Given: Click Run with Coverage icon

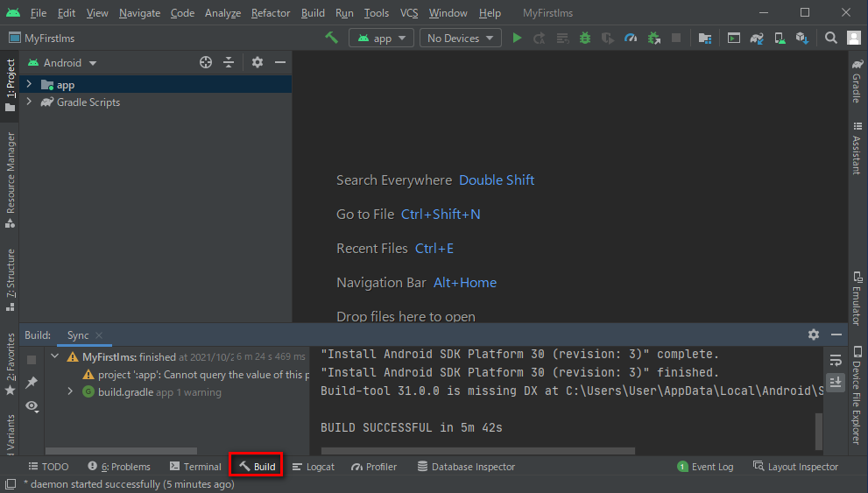Looking at the screenshot, I should (608, 38).
